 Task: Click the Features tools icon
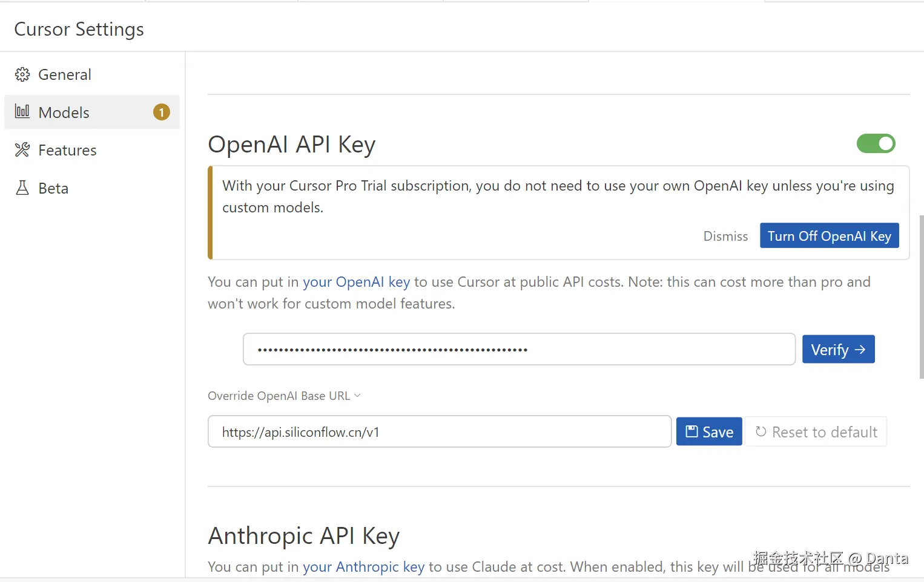[22, 150]
